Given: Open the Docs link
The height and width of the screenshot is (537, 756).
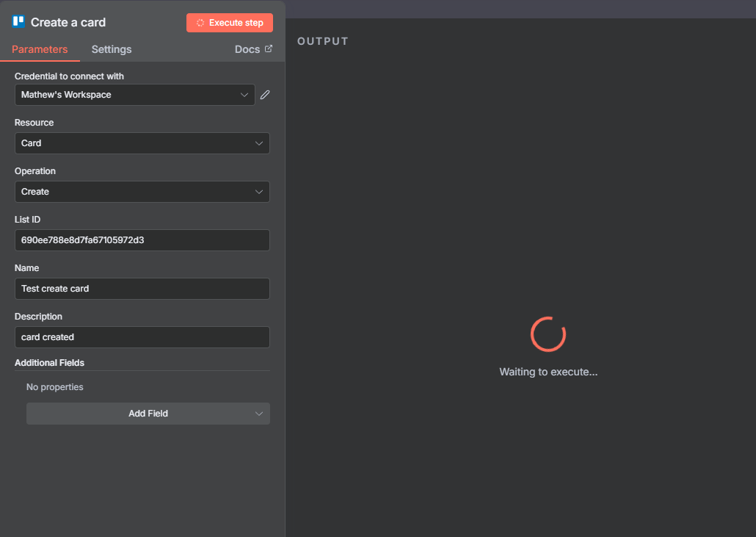Looking at the screenshot, I should coord(247,49).
